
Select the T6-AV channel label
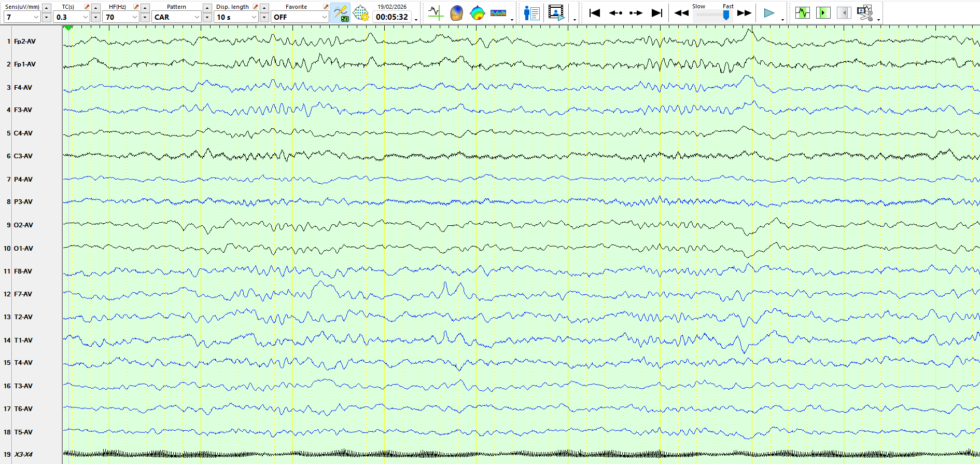coord(23,409)
